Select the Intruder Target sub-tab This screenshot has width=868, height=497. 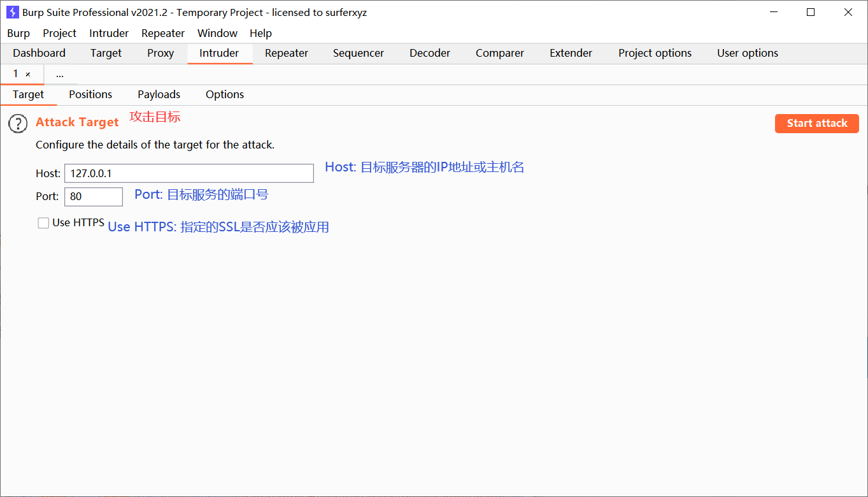click(29, 94)
